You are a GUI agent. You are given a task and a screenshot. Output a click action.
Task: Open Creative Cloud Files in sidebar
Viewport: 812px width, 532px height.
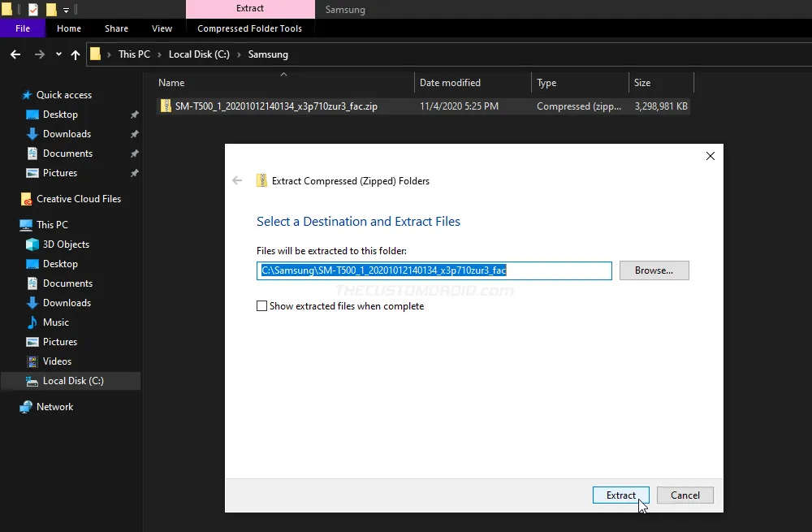26,199
